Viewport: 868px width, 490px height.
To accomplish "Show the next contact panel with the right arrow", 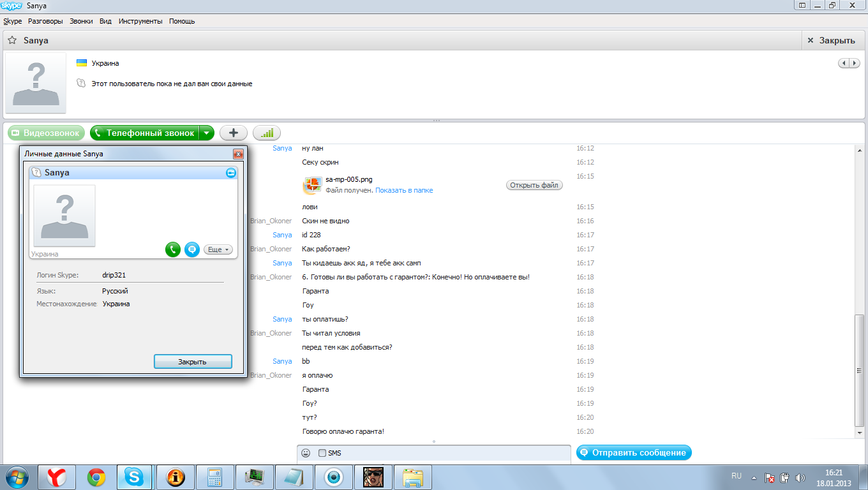I will tap(855, 63).
